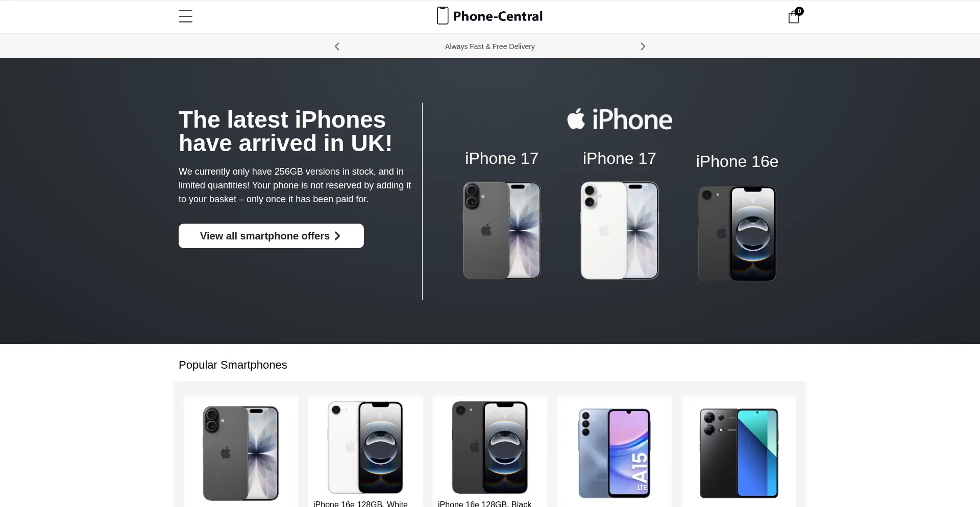The image size is (980, 507).
Task: Show previous announcement with left chevron
Action: [337, 46]
